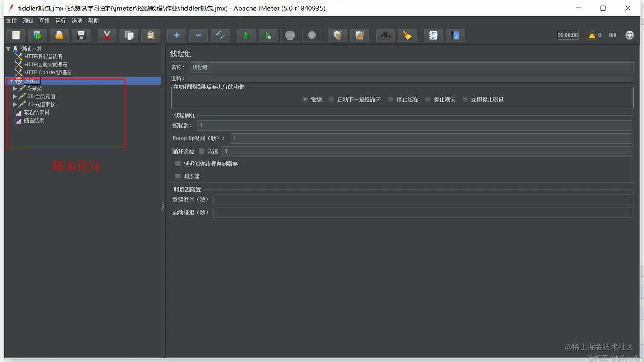644x362 pixels.
Task: Click the 持续时间 duration input field
Action: point(423,200)
